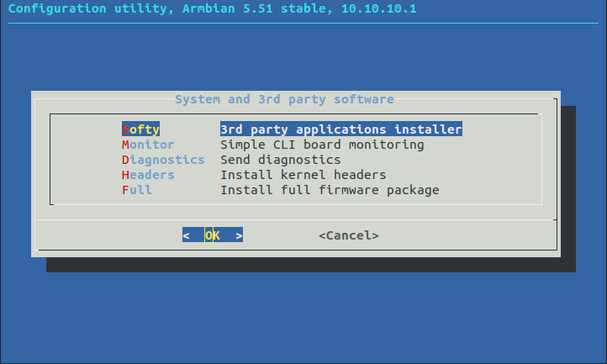Screen dimensions: 607x364
Task: Click the red 'F' hotkey letter of Full
Action: point(125,190)
